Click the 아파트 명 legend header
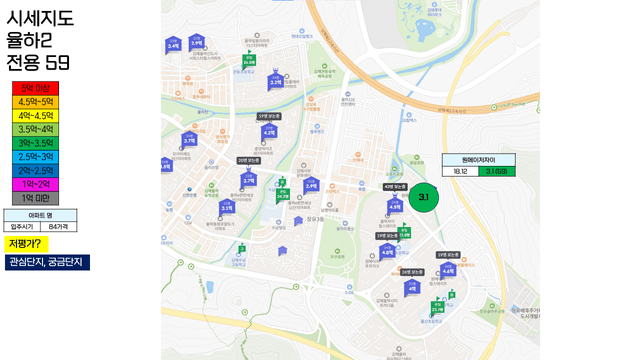640x360 pixels. (40, 216)
